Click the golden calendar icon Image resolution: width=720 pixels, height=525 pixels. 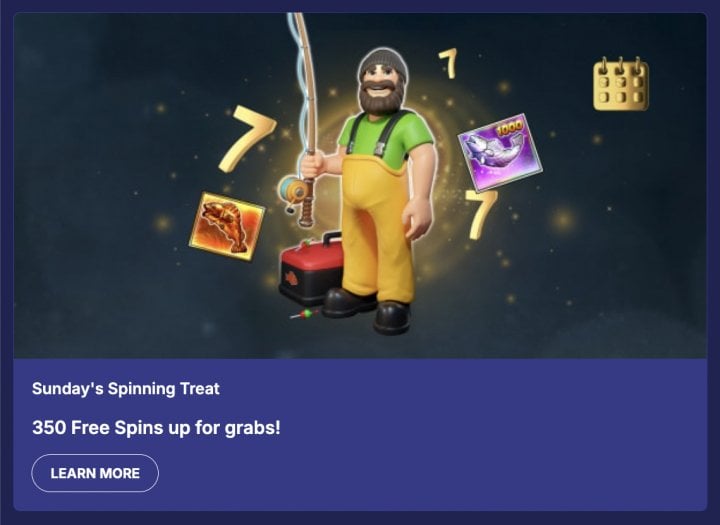[621, 84]
